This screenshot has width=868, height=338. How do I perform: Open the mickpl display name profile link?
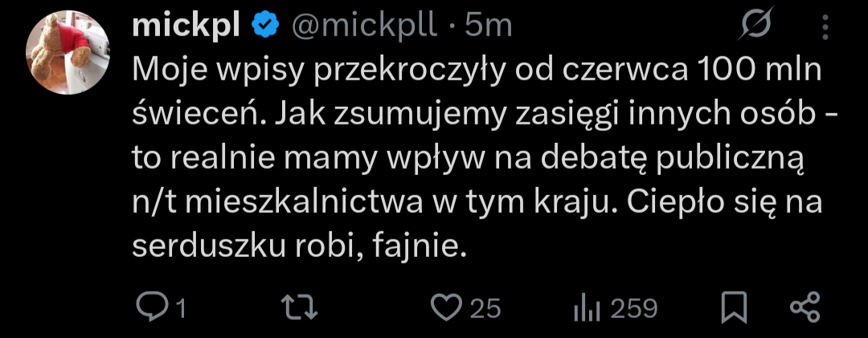(186, 26)
